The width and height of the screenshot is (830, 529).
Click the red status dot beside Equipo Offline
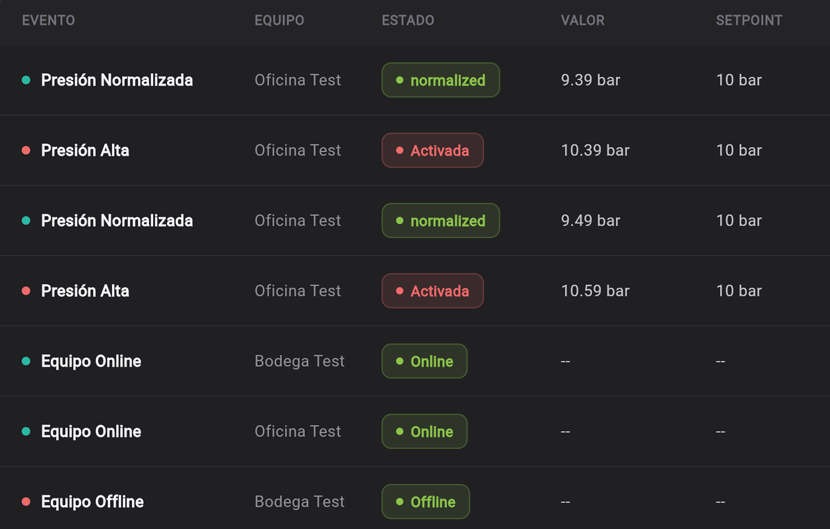pos(26,501)
